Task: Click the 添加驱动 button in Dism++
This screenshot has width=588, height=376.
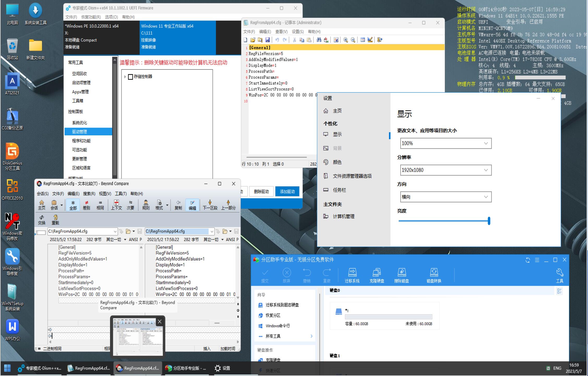Action: tap(287, 192)
